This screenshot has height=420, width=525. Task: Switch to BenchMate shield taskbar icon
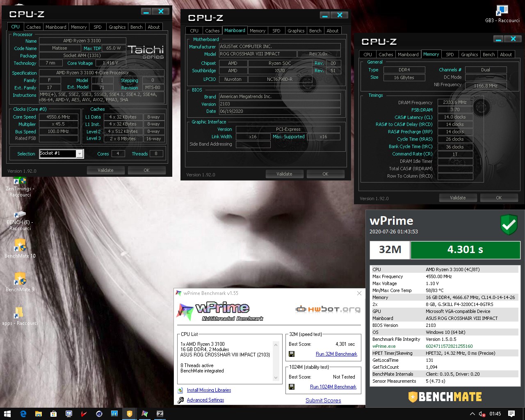(130, 414)
